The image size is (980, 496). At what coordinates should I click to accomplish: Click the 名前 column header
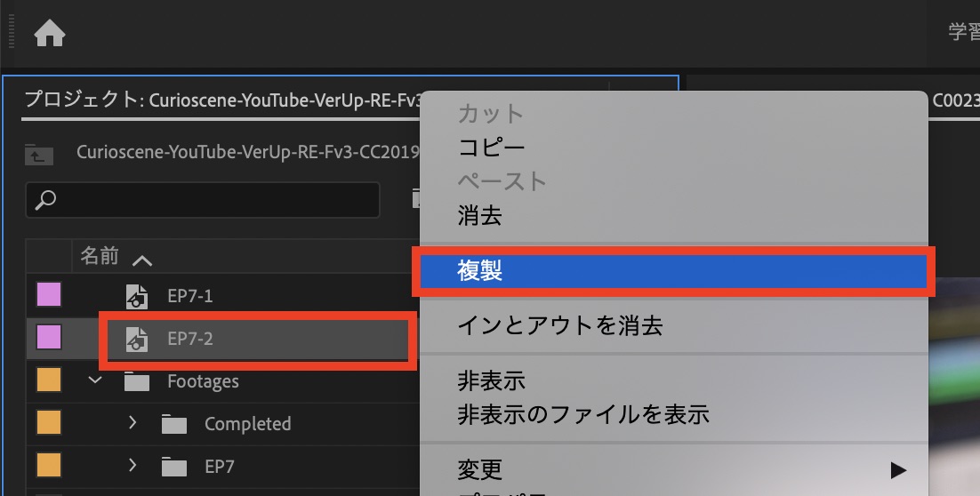click(x=100, y=256)
